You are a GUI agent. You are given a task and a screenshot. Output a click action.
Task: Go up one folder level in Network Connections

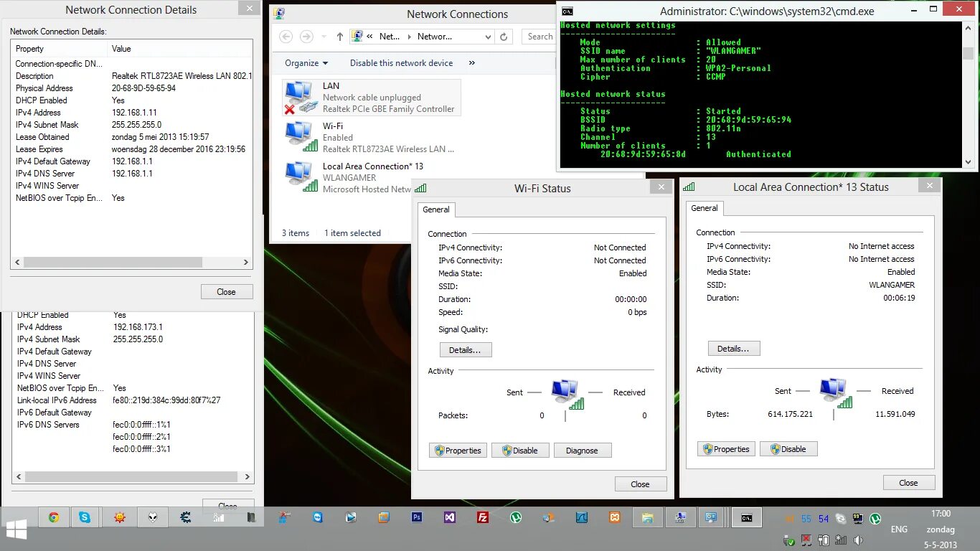tap(340, 37)
